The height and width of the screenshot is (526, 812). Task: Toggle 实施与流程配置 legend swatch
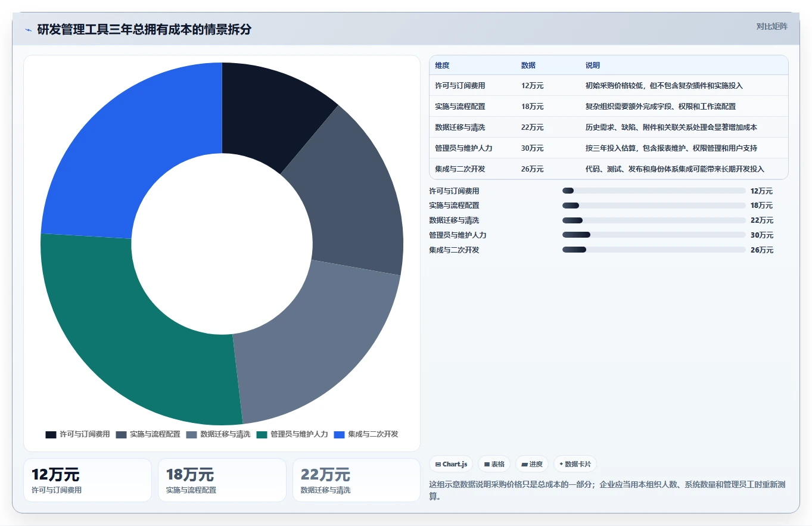pos(121,434)
